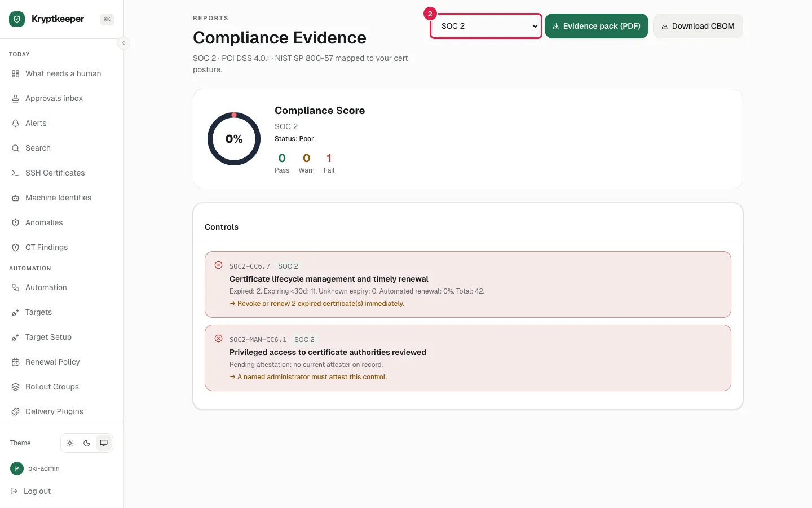Screen dimensions: 812x508
Task: Click the SSH Certificates terminal icon
Action: pyautogui.click(x=15, y=173)
